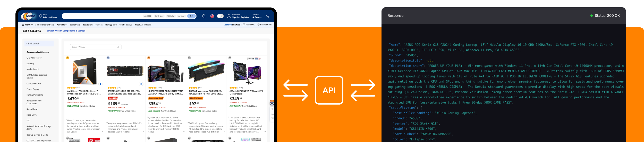The width and height of the screenshot is (644, 142).
Task: Expand the Menu chevron
Action: tap(32, 25)
